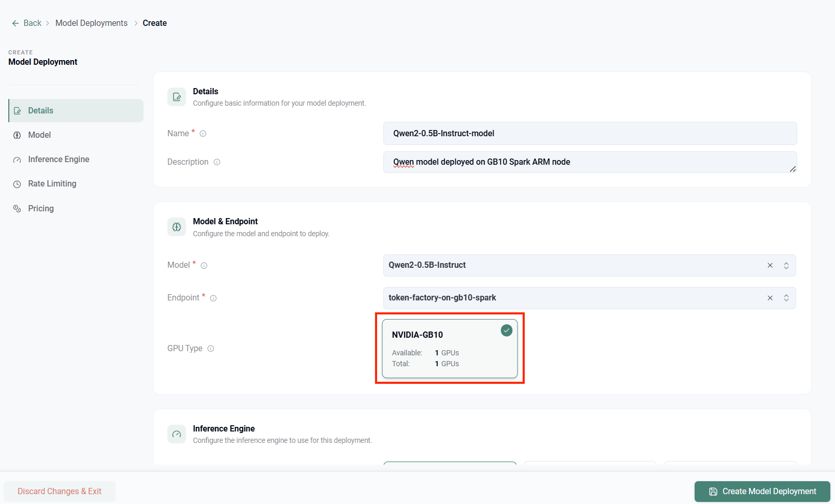Click the 'Total:' label in the GPU card
The height and width of the screenshot is (504, 835).
click(x=401, y=364)
